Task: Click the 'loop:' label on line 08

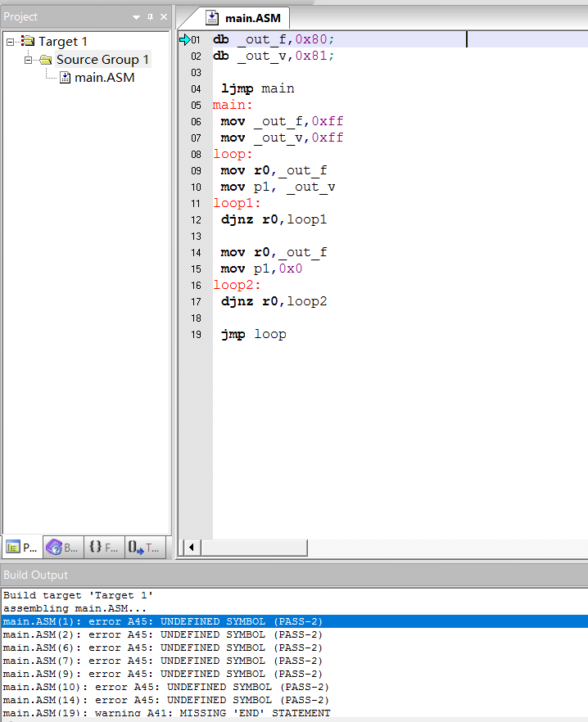Action: (x=233, y=154)
